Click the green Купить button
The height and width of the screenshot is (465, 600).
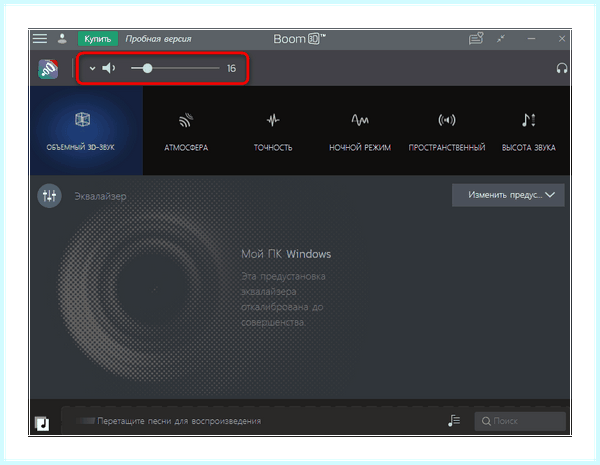pos(98,39)
